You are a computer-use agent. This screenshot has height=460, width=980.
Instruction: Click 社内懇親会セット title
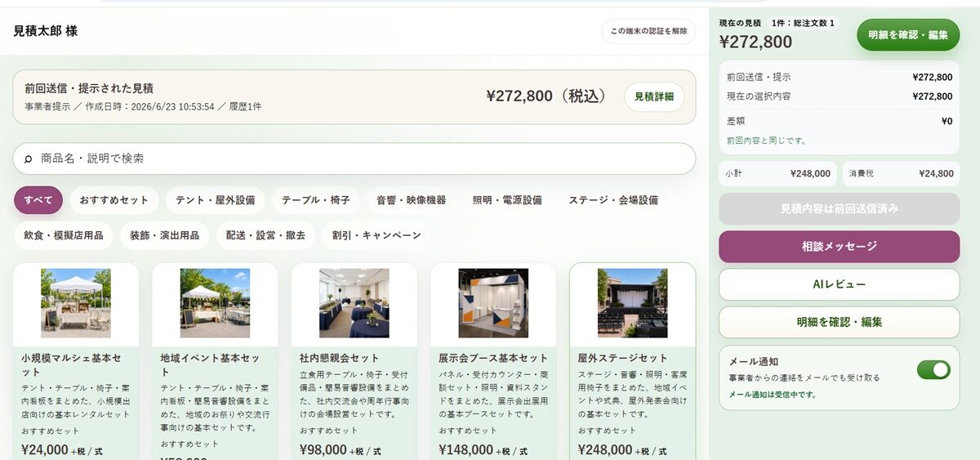click(x=340, y=358)
